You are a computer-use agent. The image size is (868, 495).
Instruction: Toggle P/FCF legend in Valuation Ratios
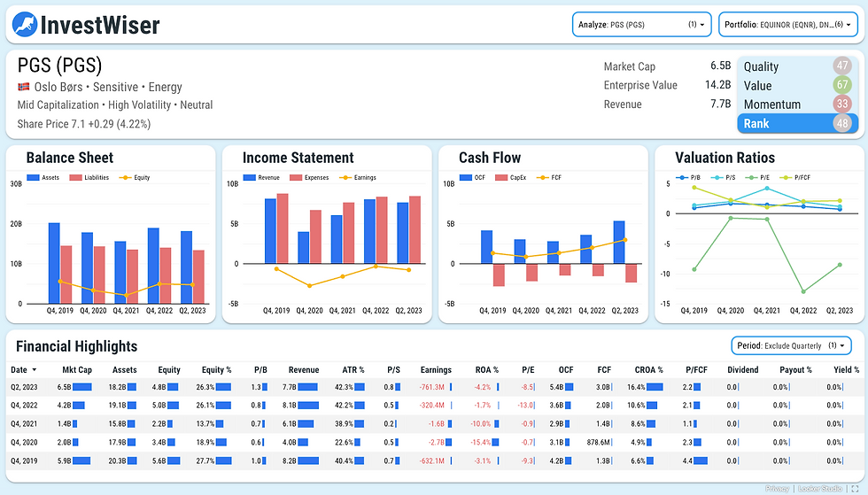tap(795, 178)
